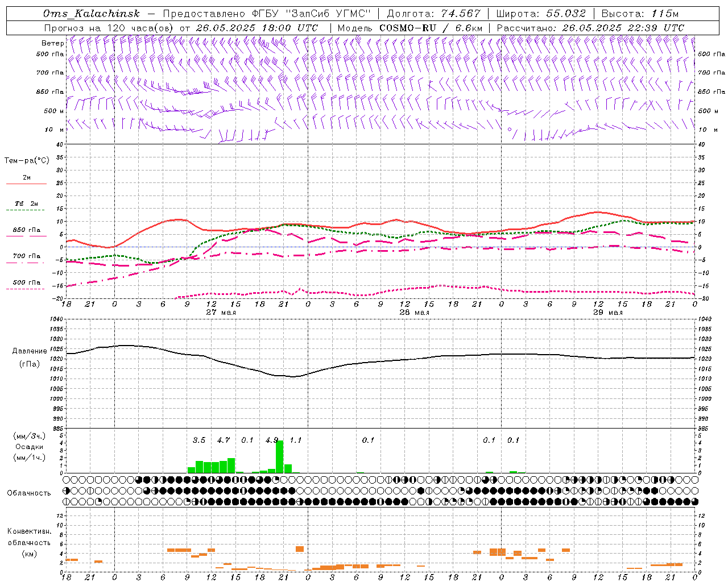
Task: Click the Долгота: 74.567 value
Action: pos(433,14)
